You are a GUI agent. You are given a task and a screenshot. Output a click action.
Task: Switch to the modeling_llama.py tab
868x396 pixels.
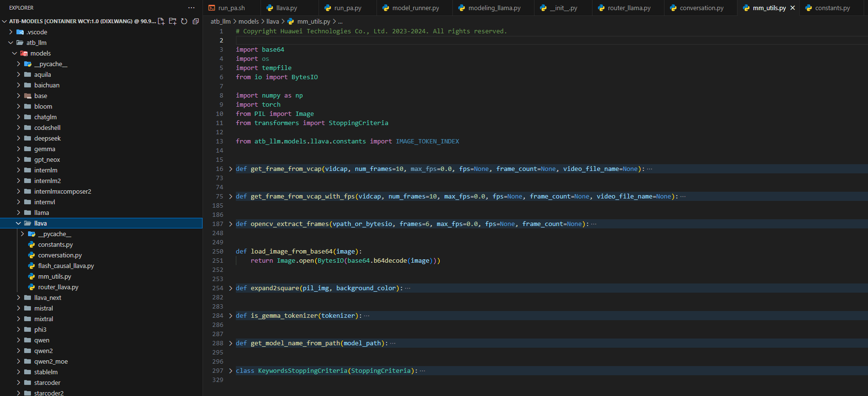[494, 8]
